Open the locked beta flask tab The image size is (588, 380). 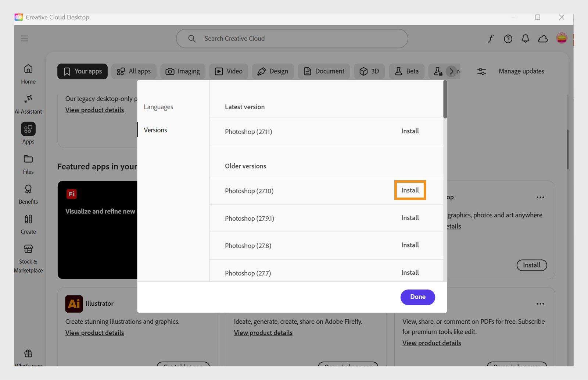tap(438, 71)
